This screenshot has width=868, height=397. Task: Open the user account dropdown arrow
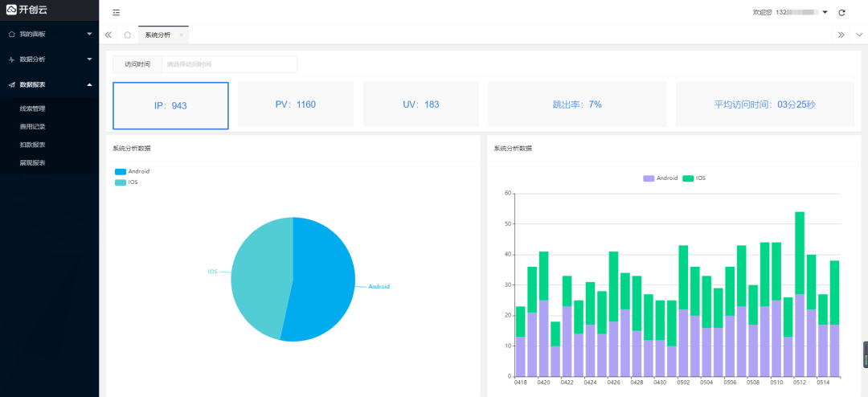pos(825,12)
